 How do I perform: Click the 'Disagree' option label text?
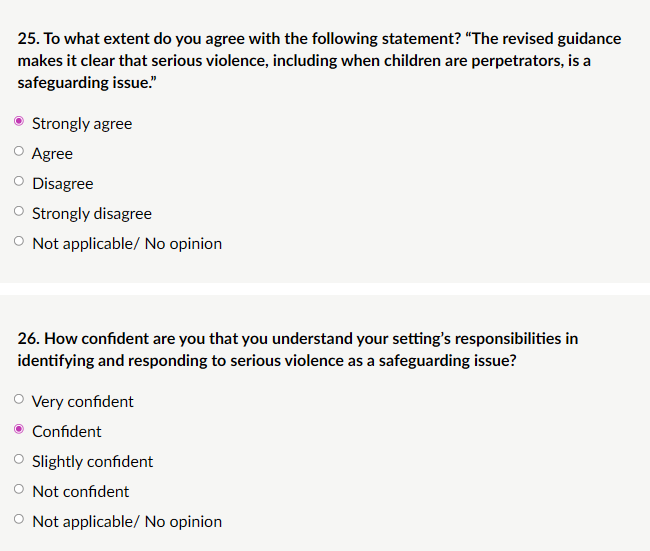tap(62, 184)
